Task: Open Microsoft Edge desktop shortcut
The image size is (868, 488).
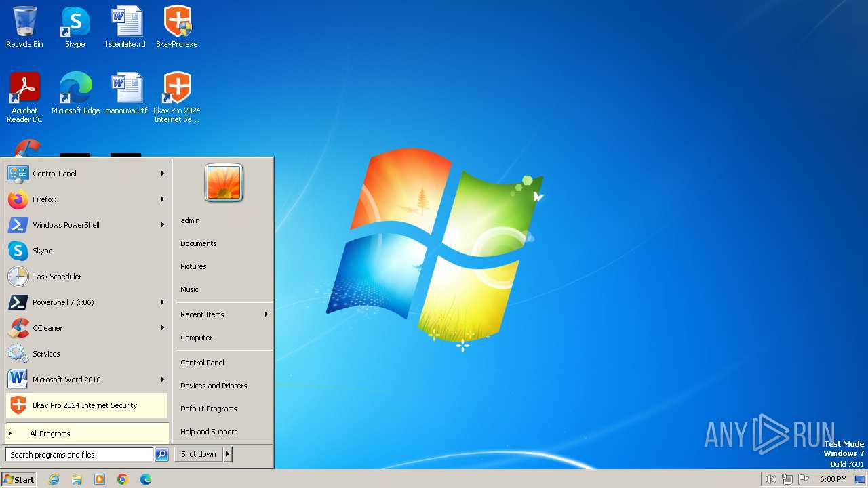Action: [75, 94]
